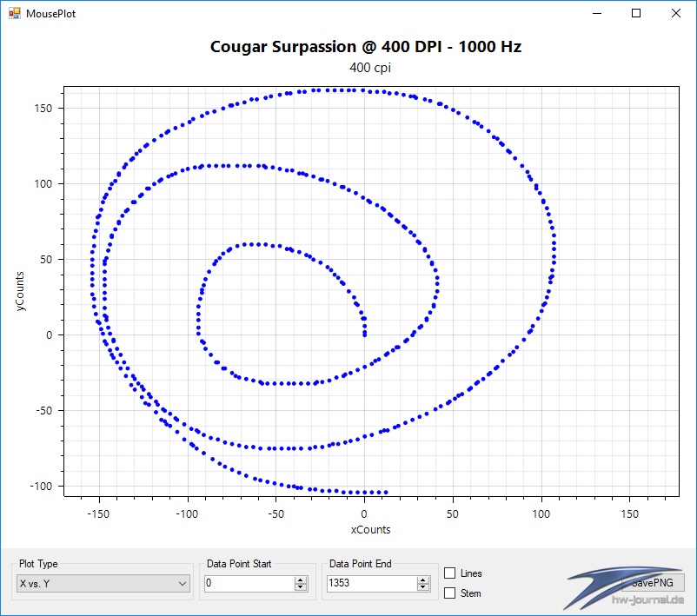Screen dimensions: 697x616
Task: Click the 'Plot Type' group label
Action: 38,564
